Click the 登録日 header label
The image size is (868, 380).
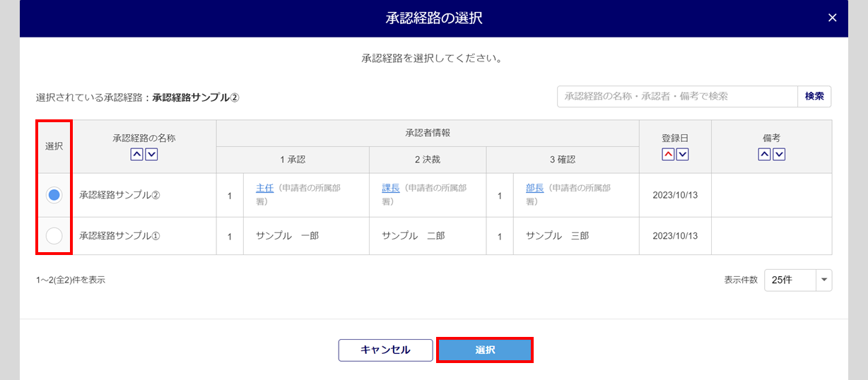675,138
